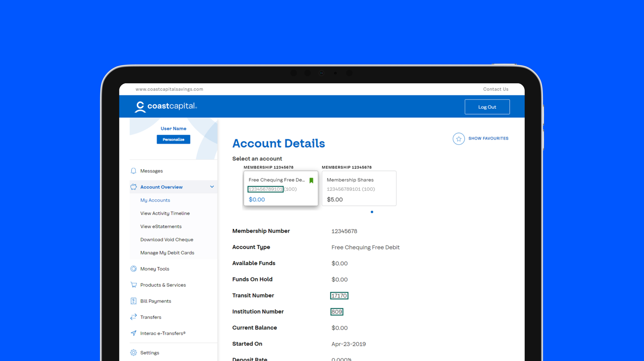Click the Settings gear icon
The image size is (644, 361).
coord(134,352)
